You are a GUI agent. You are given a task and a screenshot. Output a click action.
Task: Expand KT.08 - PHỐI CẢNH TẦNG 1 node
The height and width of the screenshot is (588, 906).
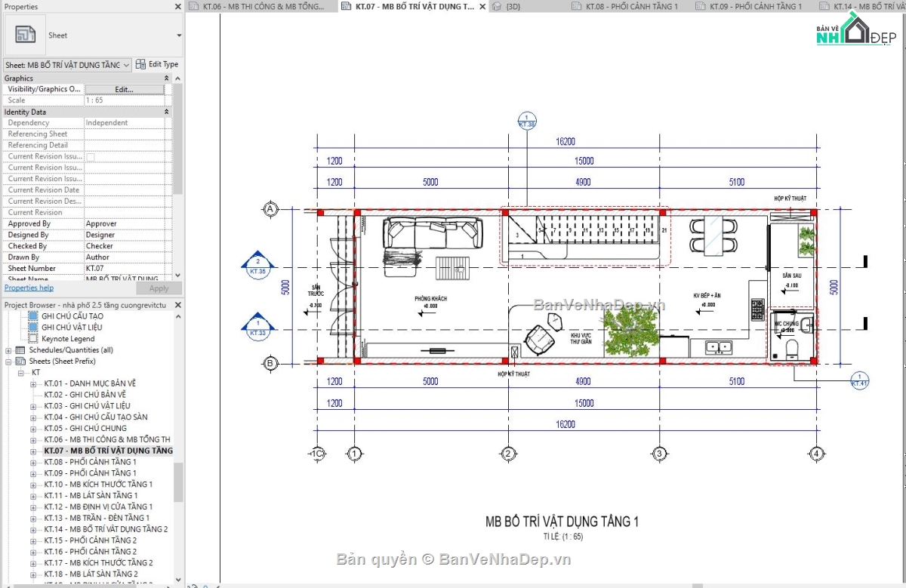tap(33, 462)
